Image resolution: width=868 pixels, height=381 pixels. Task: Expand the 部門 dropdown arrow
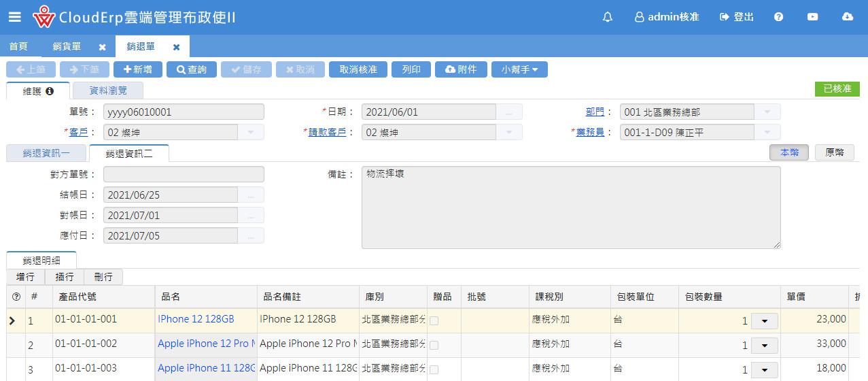pyautogui.click(x=767, y=112)
